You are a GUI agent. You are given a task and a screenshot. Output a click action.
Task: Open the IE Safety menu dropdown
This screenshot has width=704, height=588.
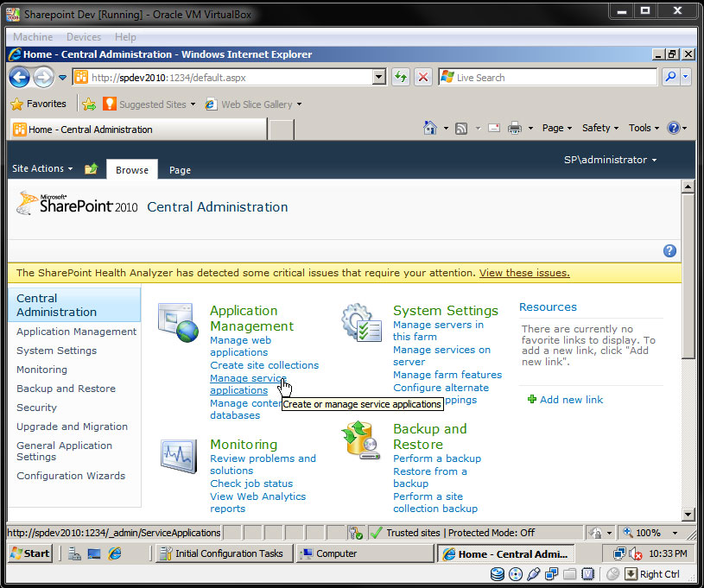tap(600, 128)
